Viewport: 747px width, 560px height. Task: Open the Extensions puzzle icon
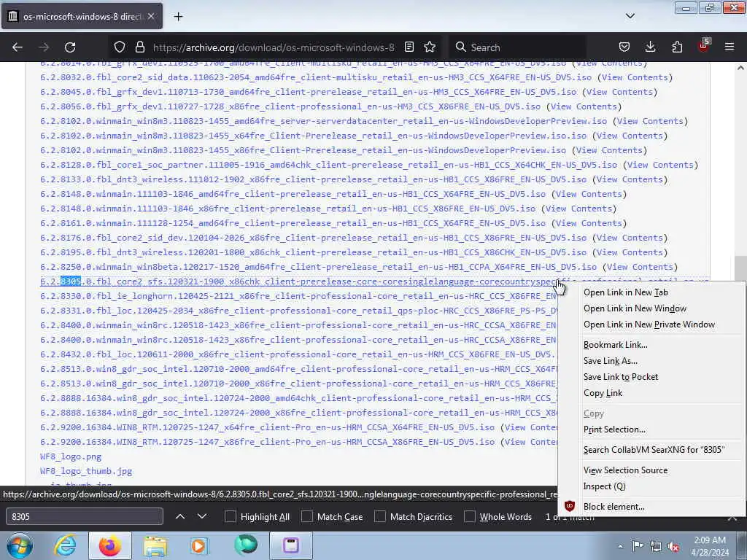(x=677, y=47)
